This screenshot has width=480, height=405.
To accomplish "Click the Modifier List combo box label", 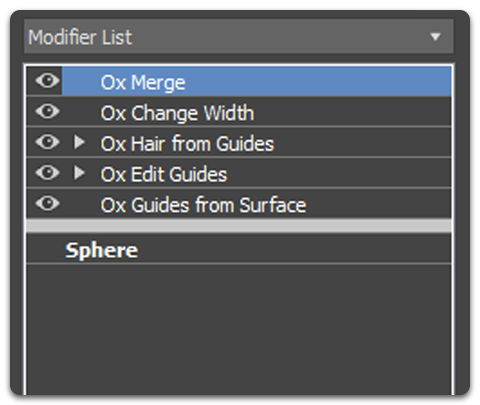I will tap(80, 37).
